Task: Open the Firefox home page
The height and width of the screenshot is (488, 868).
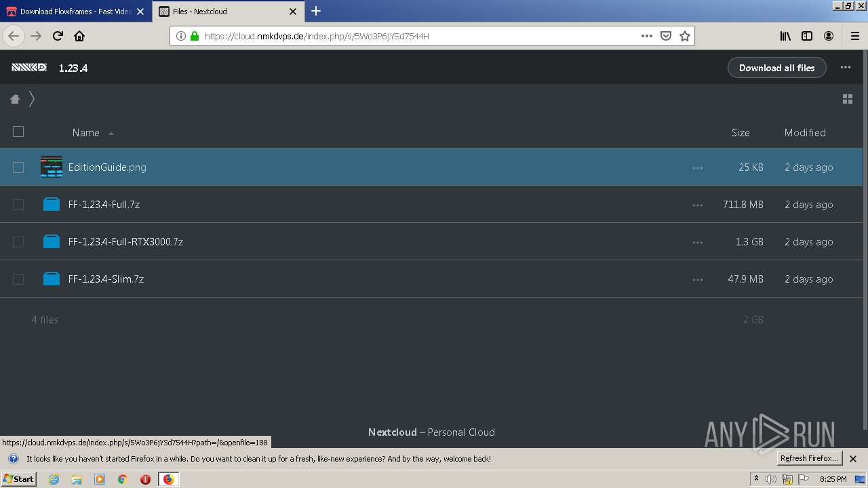Action: coord(79,36)
